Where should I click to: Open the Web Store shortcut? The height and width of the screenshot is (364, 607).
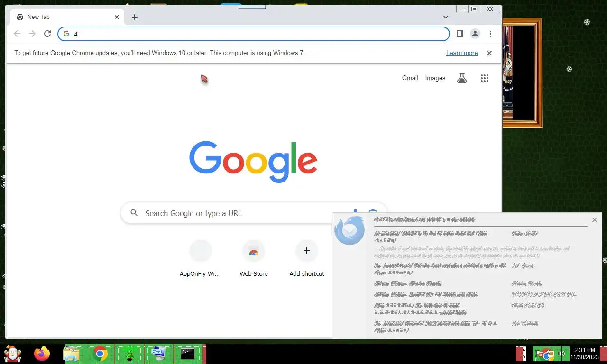pyautogui.click(x=254, y=259)
